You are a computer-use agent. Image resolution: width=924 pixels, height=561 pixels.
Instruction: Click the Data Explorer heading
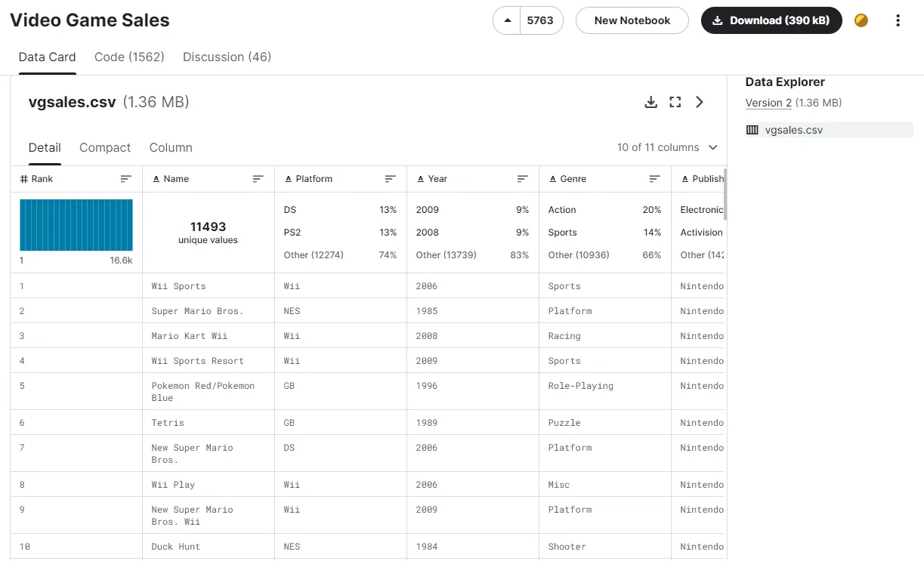(785, 82)
